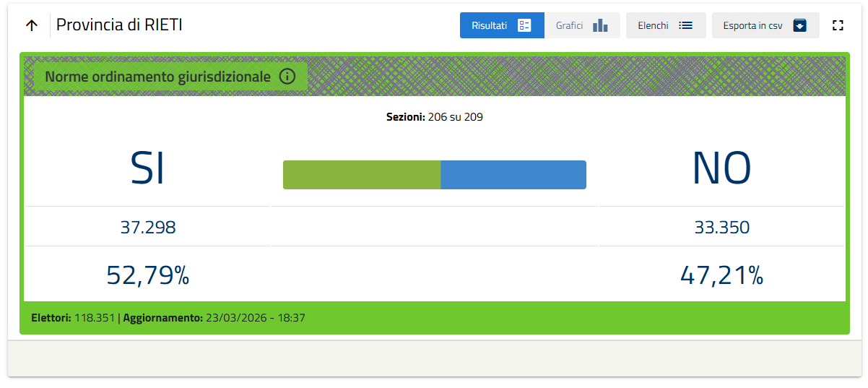Switch to the Grafici tab
The height and width of the screenshot is (388, 868).
(x=570, y=25)
